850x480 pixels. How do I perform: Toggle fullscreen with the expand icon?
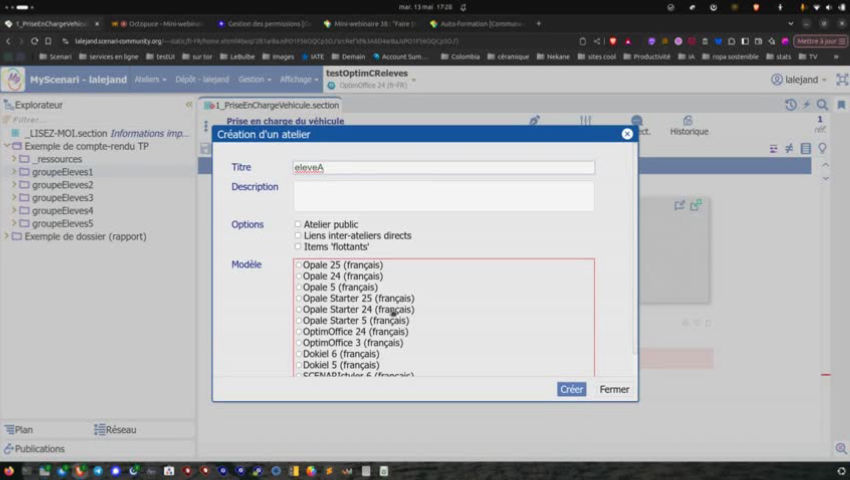coord(842,79)
